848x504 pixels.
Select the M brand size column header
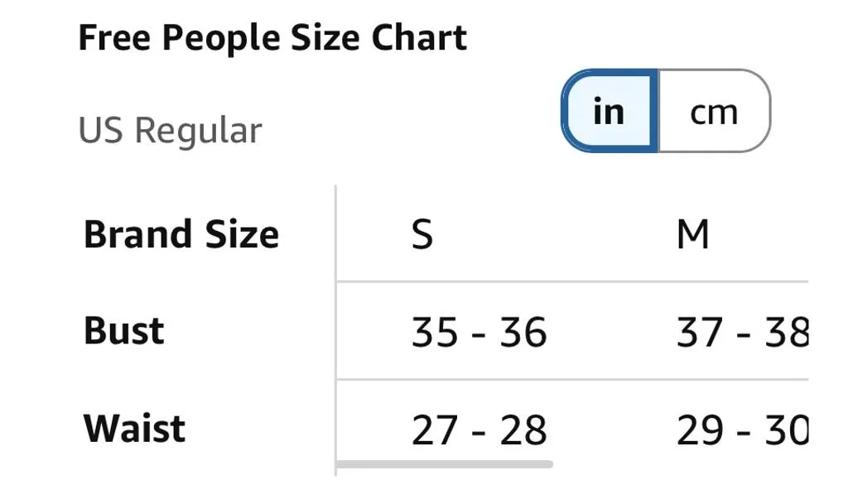693,234
